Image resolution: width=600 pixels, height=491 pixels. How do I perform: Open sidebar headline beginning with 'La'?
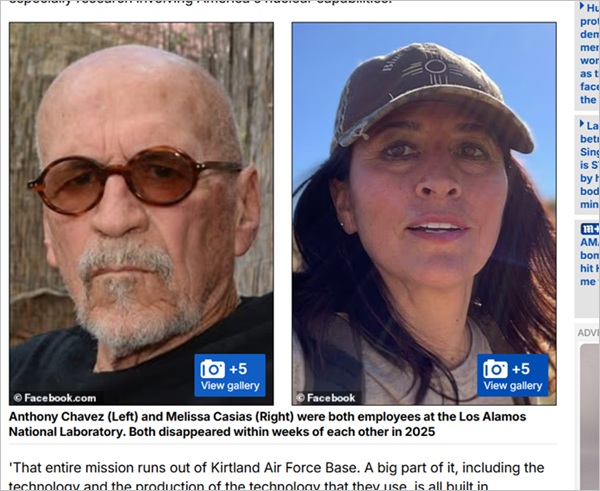pos(590,165)
